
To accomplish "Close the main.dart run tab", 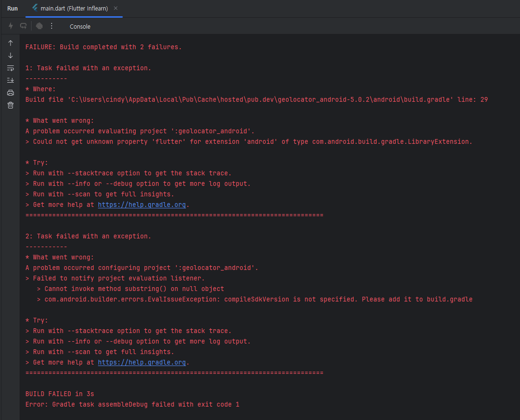I will (x=116, y=9).
